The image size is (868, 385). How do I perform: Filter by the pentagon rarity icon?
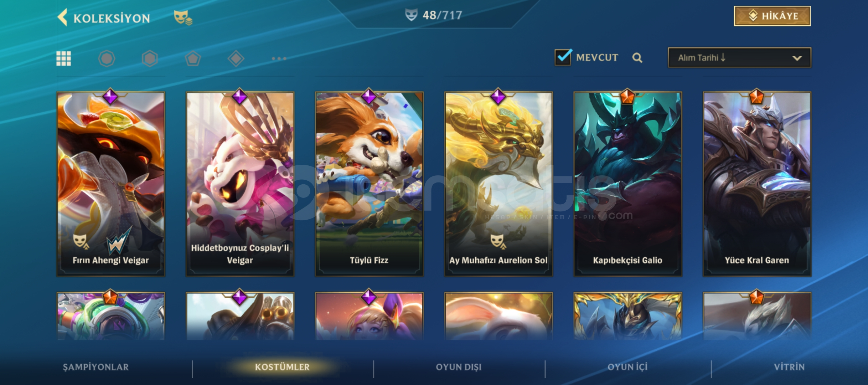click(x=193, y=58)
